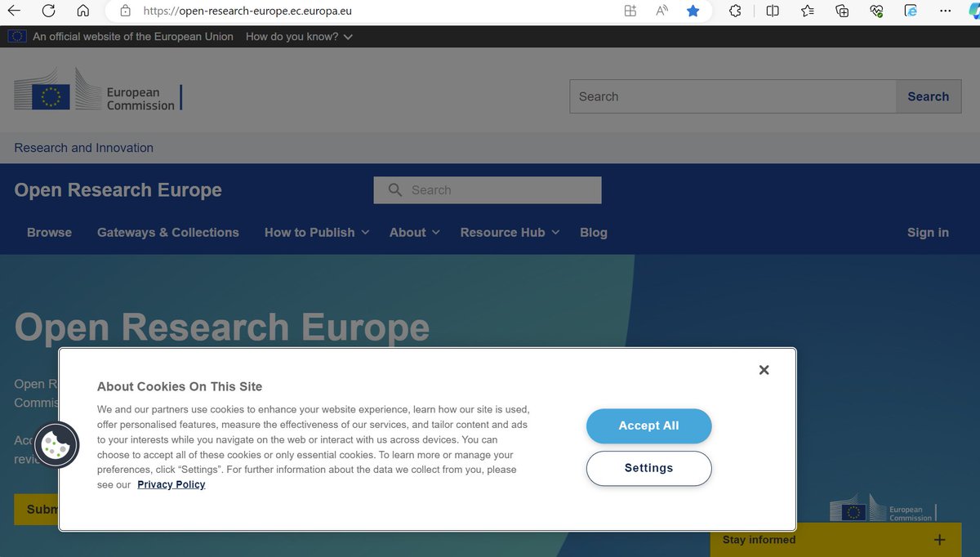
Task: Click the Sign in link
Action: click(928, 232)
